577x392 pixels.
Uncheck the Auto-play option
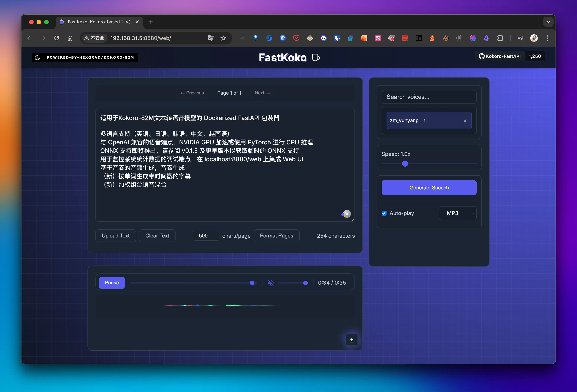coord(384,213)
